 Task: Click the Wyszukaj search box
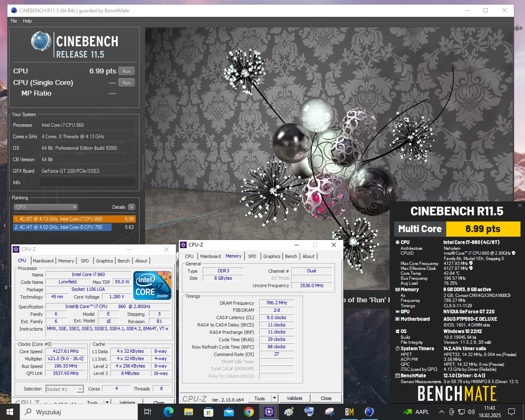[x=79, y=412]
